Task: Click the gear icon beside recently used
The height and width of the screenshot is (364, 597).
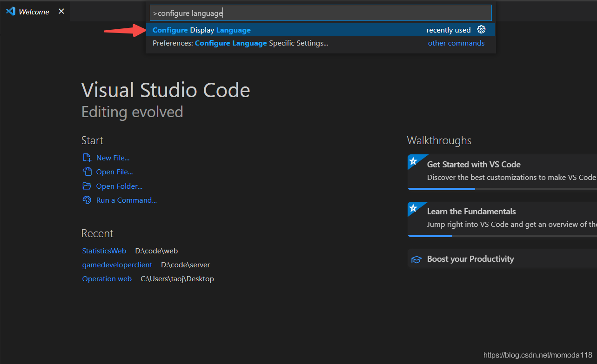Action: click(x=481, y=30)
